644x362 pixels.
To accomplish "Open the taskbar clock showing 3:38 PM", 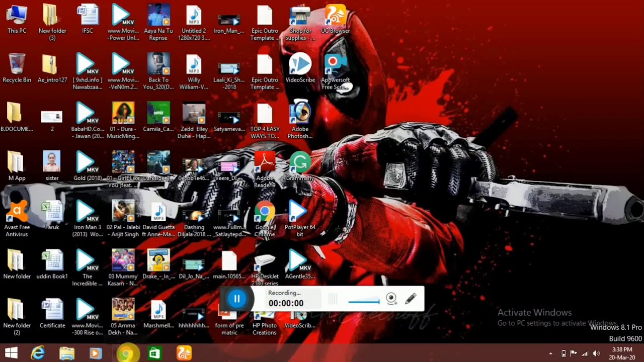I will [622, 353].
